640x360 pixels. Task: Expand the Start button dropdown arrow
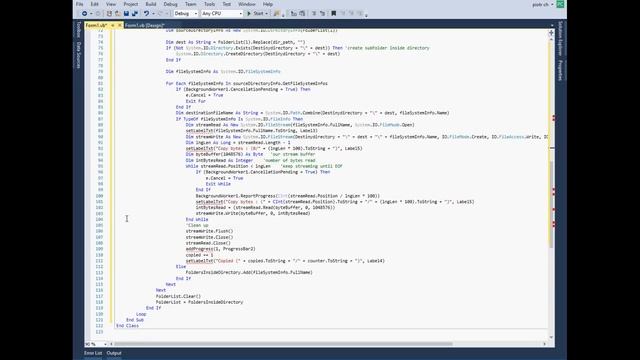pyautogui.click(x=267, y=13)
